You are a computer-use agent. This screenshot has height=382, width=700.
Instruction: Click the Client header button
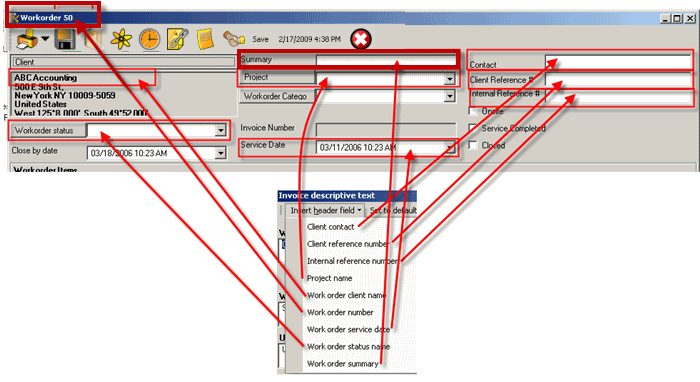coord(124,62)
